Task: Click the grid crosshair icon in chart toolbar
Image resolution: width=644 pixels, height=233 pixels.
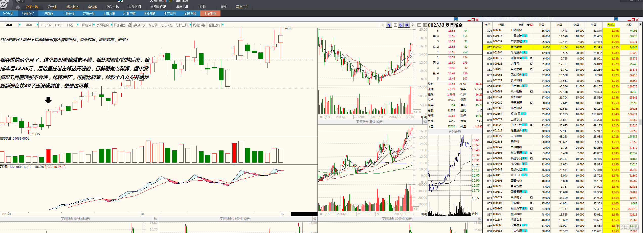Action: (x=395, y=25)
